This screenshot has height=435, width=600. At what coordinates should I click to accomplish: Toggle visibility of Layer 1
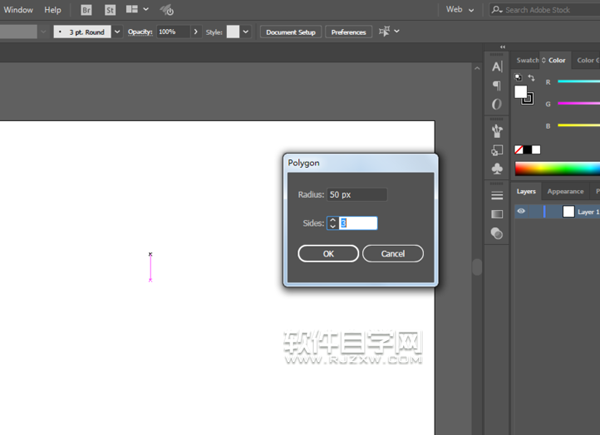tap(521, 212)
